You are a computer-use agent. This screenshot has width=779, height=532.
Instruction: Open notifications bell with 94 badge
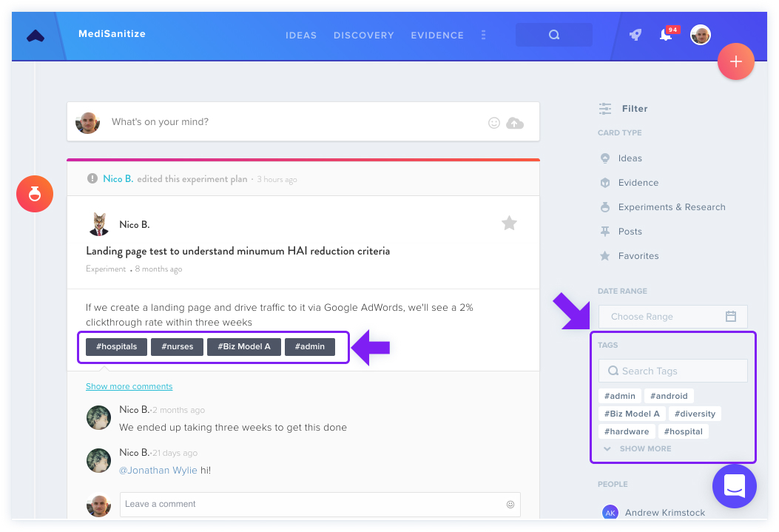point(668,34)
